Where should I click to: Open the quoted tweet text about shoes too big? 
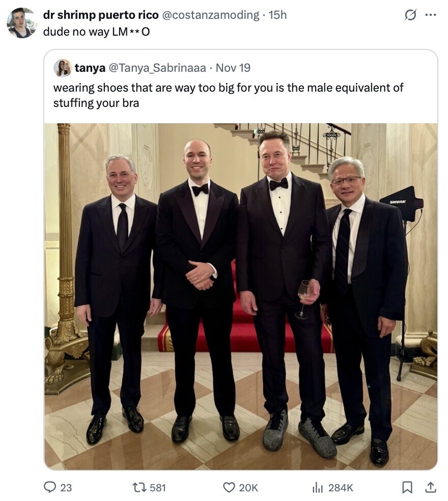tap(228, 95)
